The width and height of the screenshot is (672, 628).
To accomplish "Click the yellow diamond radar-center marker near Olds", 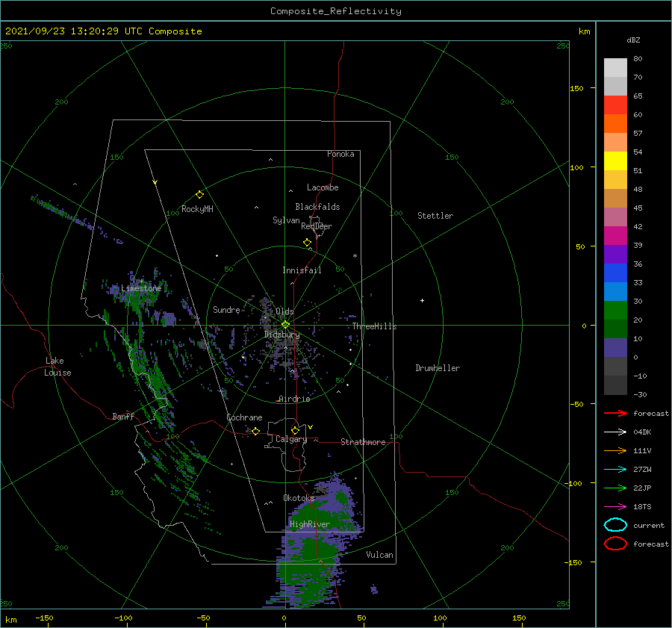I will coord(285,325).
